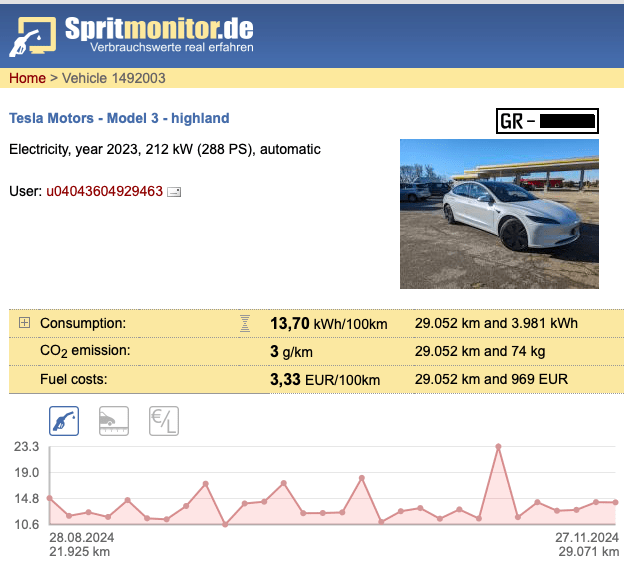This screenshot has height=567, width=624.
Task: Send message via envelope icon next to user
Action: click(x=174, y=191)
